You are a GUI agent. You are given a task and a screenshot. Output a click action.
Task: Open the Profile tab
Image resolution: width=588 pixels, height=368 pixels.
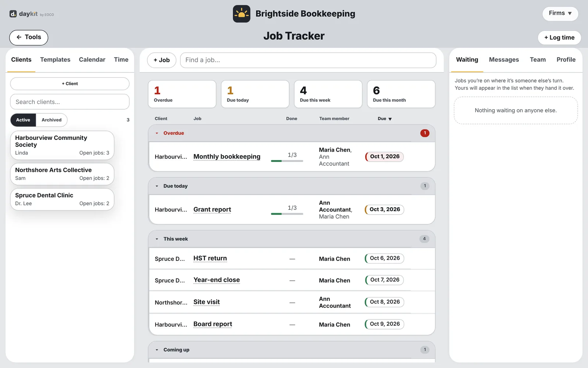[566, 60]
